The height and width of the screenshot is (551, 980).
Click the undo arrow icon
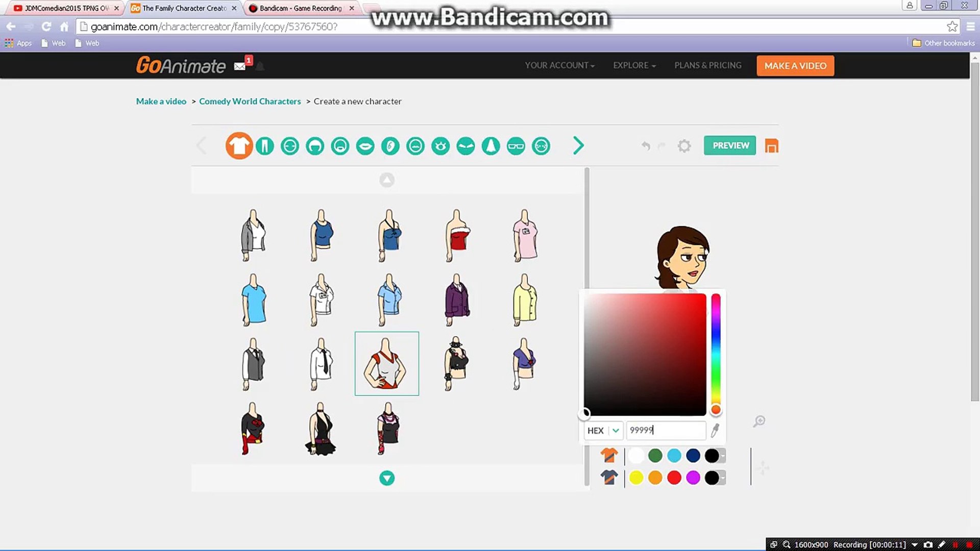tap(645, 146)
